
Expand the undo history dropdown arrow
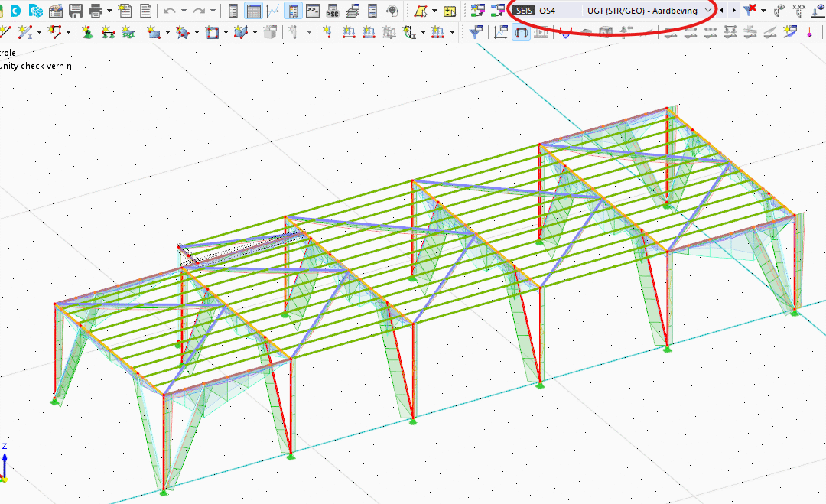coord(183,11)
